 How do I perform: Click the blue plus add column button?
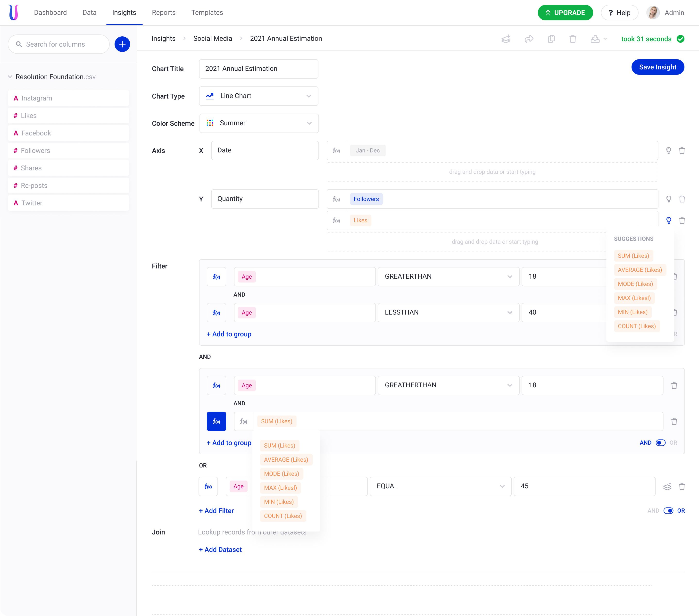[x=122, y=44]
